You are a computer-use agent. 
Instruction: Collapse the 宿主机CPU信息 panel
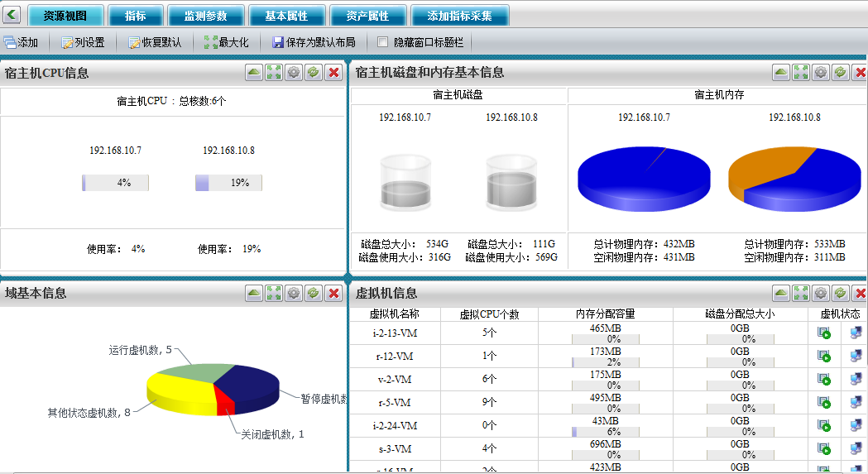coord(254,73)
